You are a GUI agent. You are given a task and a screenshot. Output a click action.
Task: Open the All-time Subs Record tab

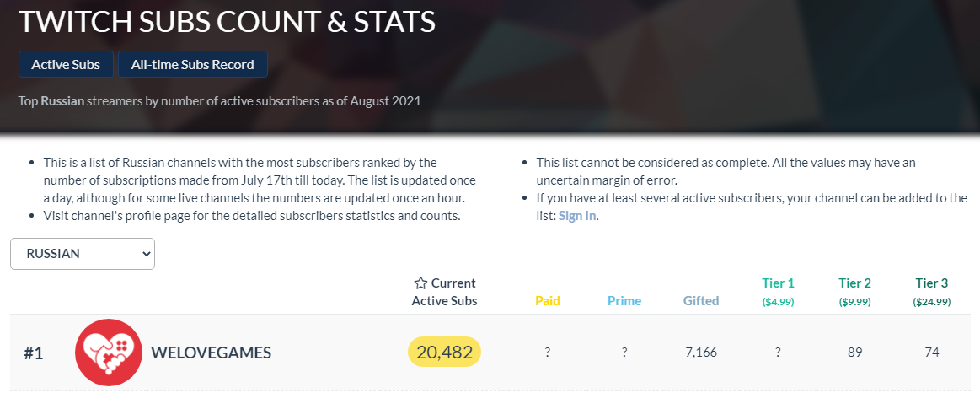coord(193,64)
